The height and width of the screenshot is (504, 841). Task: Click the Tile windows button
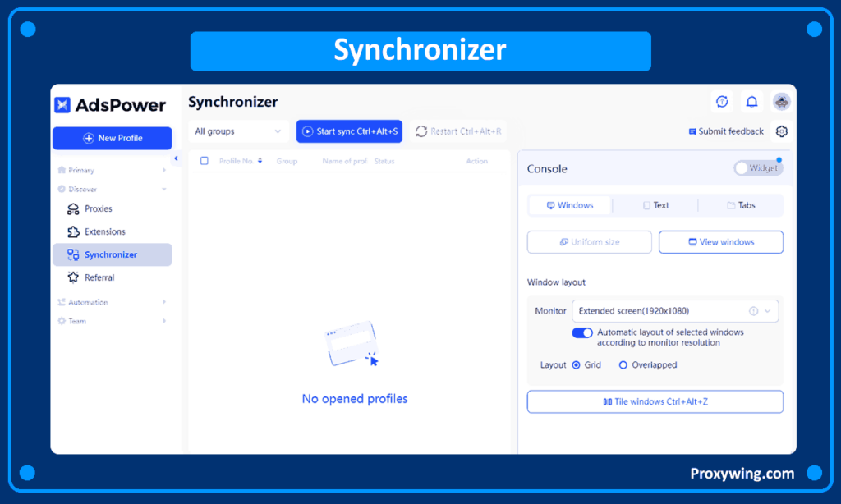click(x=655, y=401)
